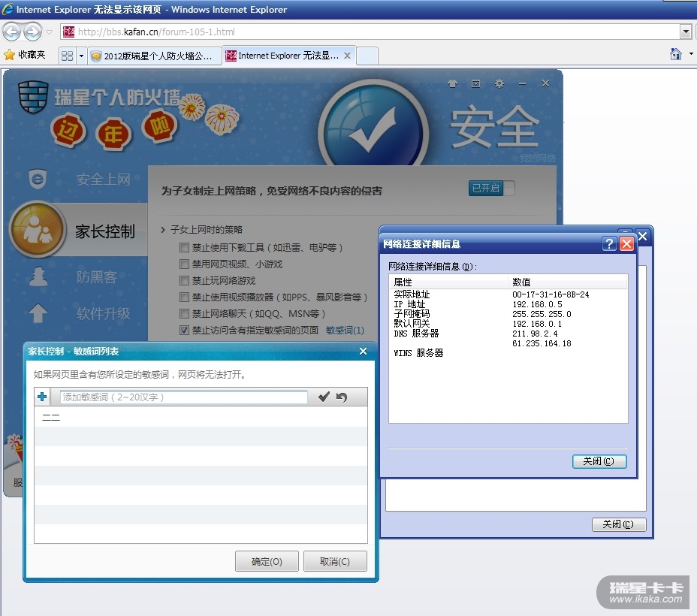The image size is (697, 616).
Task: Click the 防黑客 hacker icon
Action: click(x=38, y=276)
